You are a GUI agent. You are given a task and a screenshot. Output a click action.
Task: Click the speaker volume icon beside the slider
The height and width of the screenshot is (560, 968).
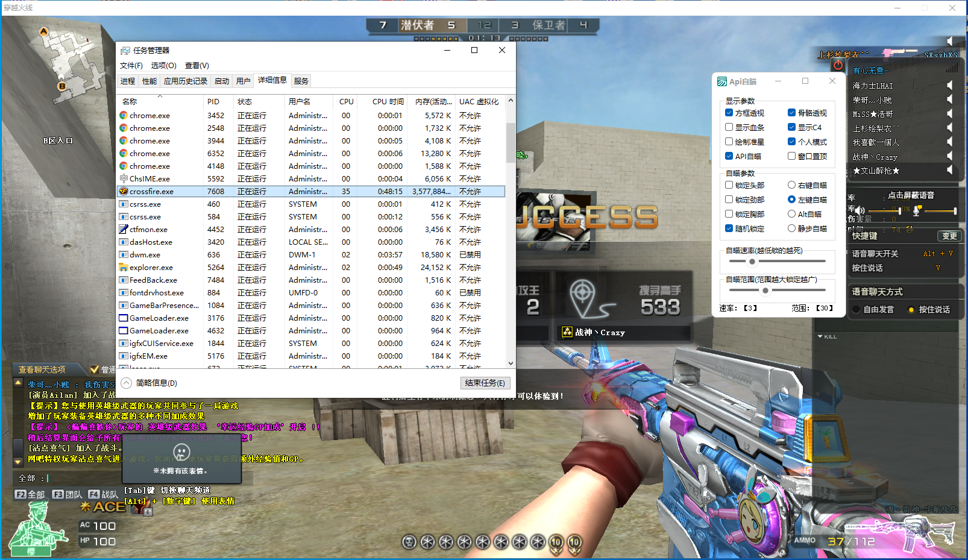(x=860, y=210)
